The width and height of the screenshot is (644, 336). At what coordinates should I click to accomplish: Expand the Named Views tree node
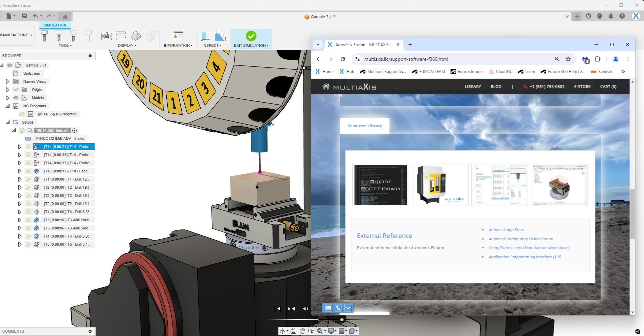pos(7,81)
